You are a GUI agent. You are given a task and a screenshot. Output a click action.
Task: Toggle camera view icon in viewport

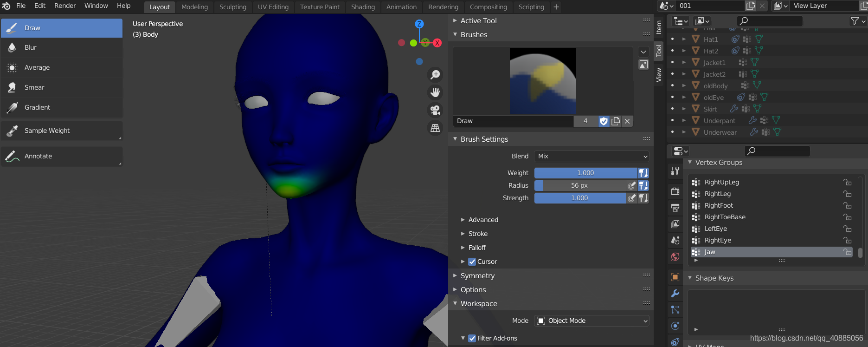click(435, 110)
